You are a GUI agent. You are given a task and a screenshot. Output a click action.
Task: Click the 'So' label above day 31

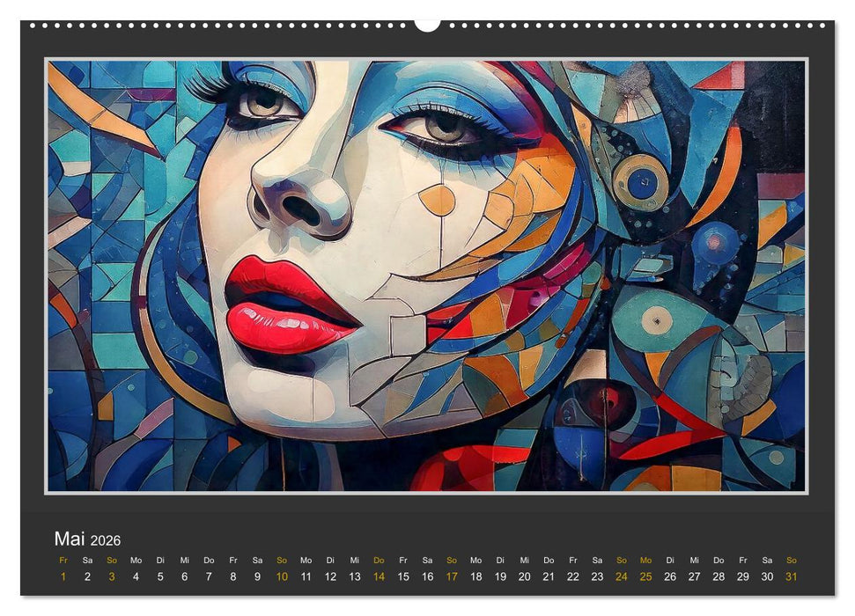click(792, 560)
